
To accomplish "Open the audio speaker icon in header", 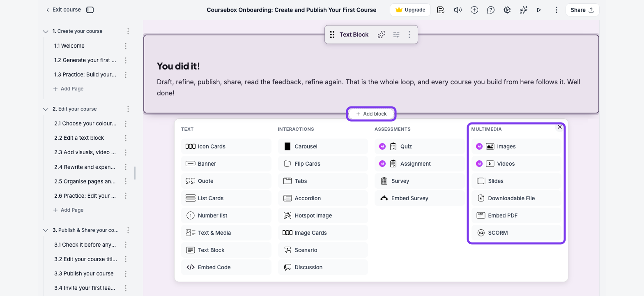I will click(458, 10).
